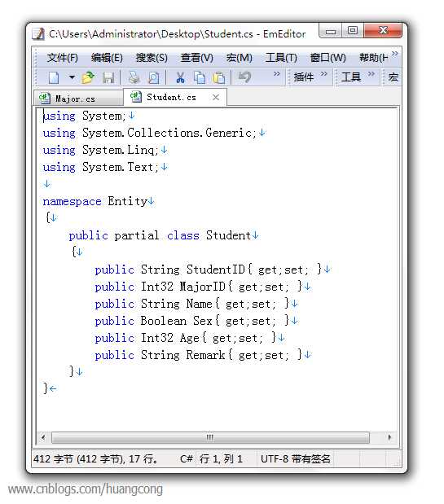Open the New file dropdown arrow
Screen dimensions: 444x504
(x=72, y=77)
